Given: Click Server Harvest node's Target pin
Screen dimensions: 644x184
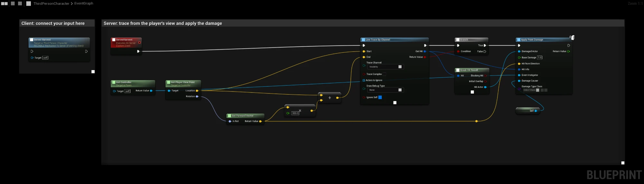Looking at the screenshot, I should [32, 58].
